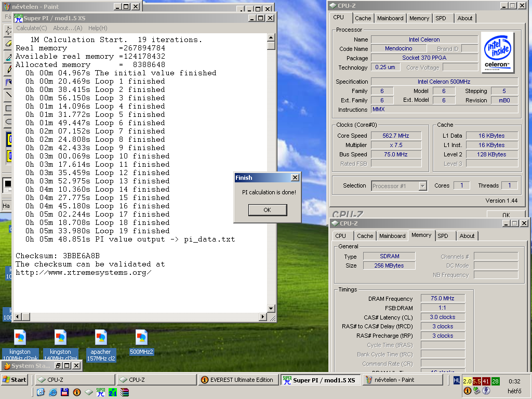Switch to EVEREST Ultimate Edition taskbar button
Screen dimensions: 532x399
pos(238,380)
